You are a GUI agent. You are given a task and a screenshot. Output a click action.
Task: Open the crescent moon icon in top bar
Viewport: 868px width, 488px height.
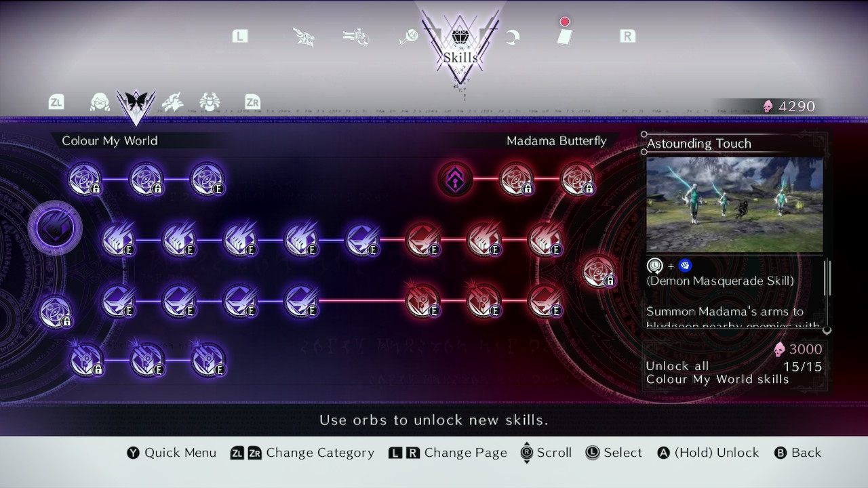pos(513,37)
